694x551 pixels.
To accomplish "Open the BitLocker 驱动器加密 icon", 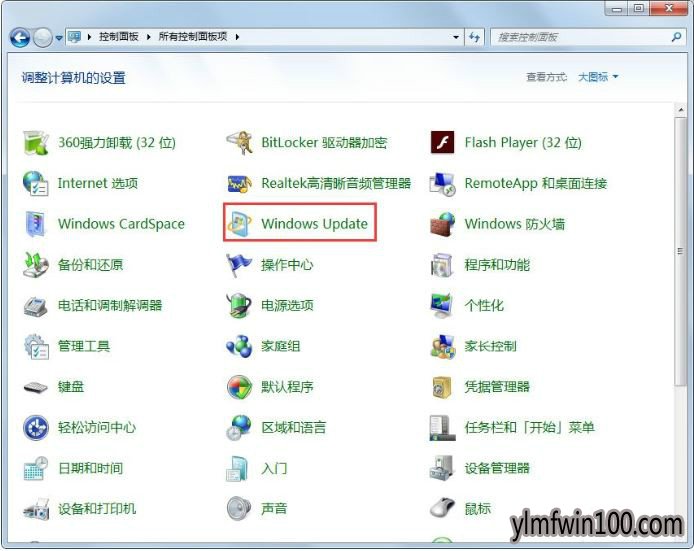I will click(x=239, y=143).
